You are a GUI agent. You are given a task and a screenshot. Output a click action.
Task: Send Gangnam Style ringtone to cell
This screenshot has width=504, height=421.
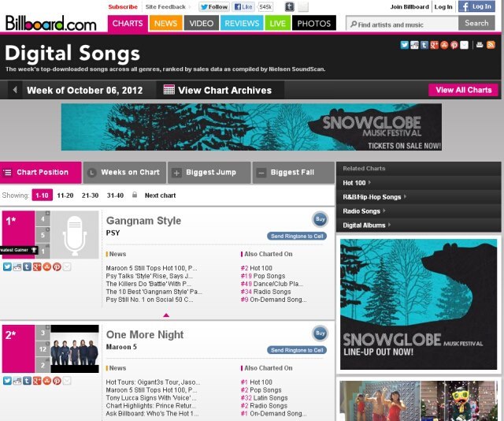[297, 236]
